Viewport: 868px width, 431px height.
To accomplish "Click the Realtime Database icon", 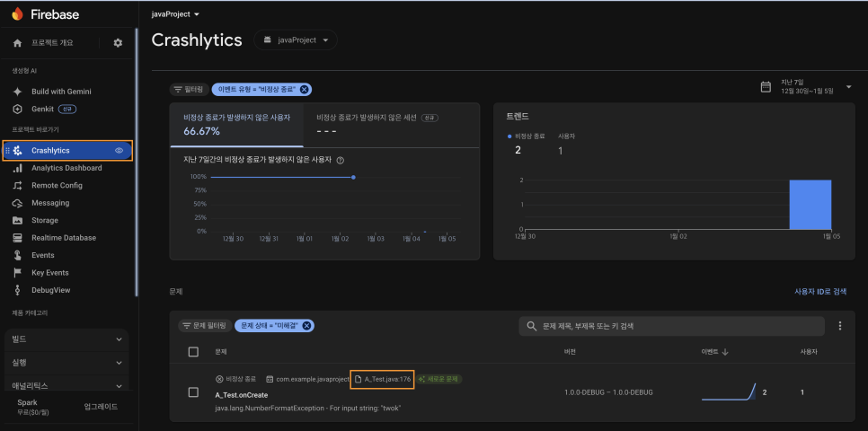I will click(x=18, y=238).
